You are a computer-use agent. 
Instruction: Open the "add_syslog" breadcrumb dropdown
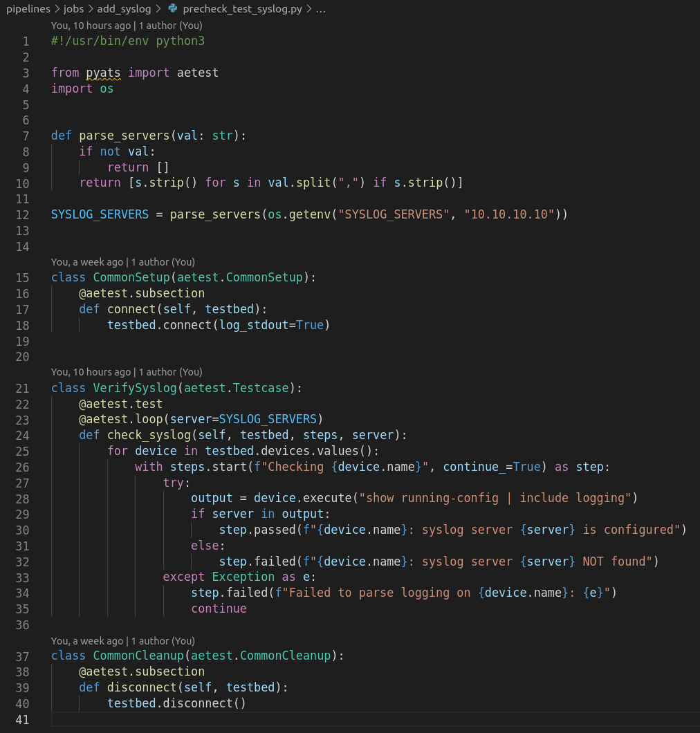coord(124,9)
